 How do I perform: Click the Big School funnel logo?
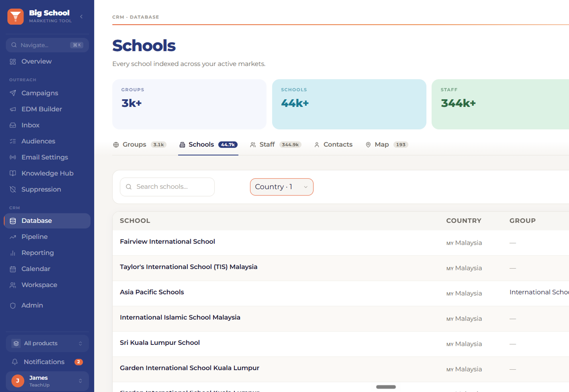point(16,17)
